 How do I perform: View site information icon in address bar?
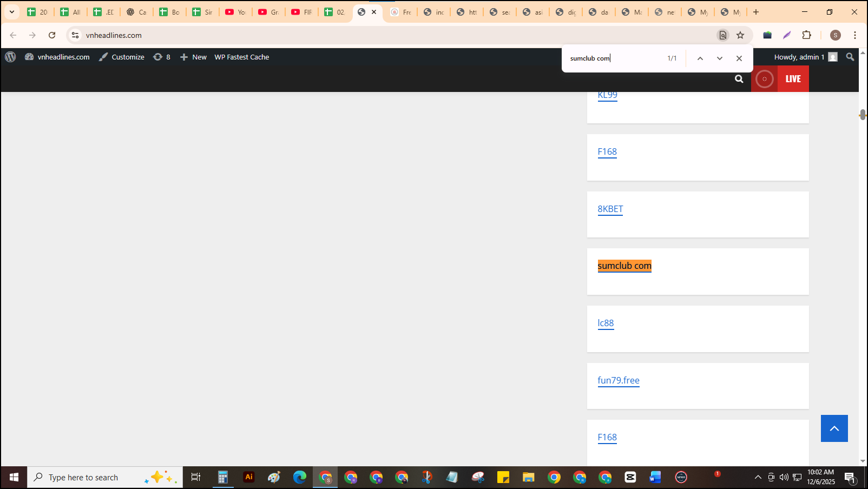point(75,35)
